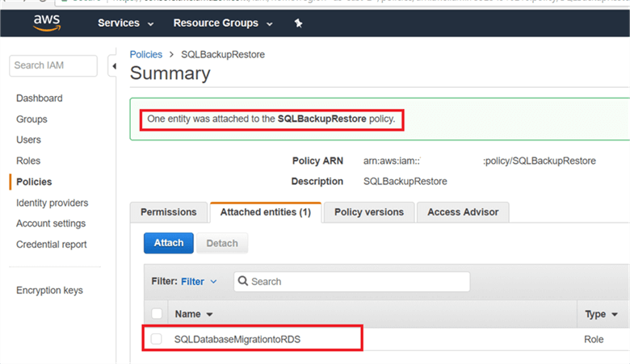Open Account settings in the sidebar

pyautogui.click(x=51, y=223)
